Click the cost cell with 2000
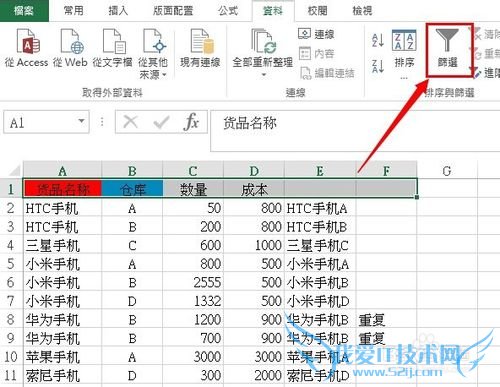The width and height of the screenshot is (500, 387). 254,376
